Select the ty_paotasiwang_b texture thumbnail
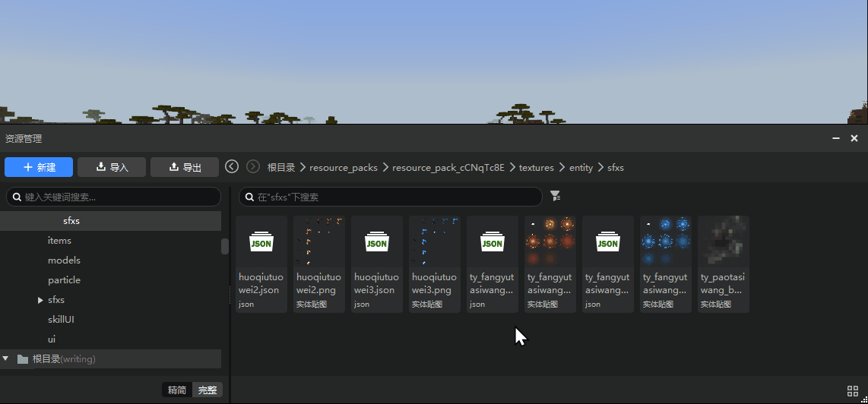 coord(724,241)
